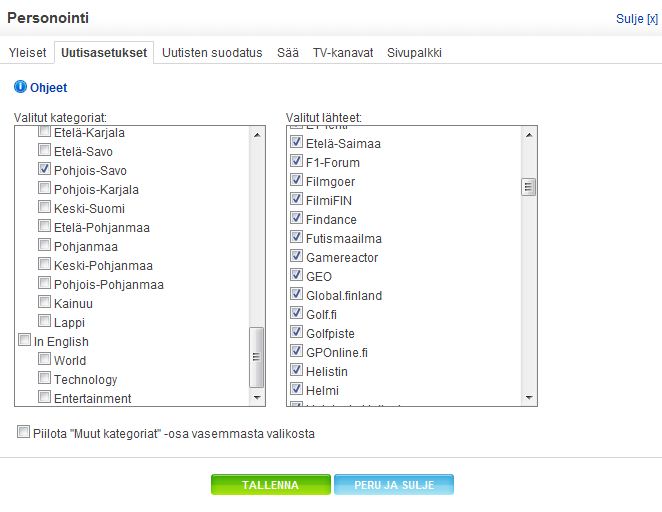Toggle the Piilota "Muut kategoriat" checkbox
Image resolution: width=662 pixels, height=512 pixels.
[x=23, y=433]
